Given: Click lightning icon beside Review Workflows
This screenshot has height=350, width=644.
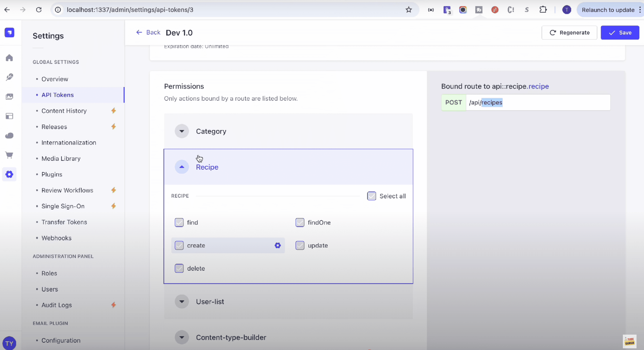Looking at the screenshot, I should (114, 190).
